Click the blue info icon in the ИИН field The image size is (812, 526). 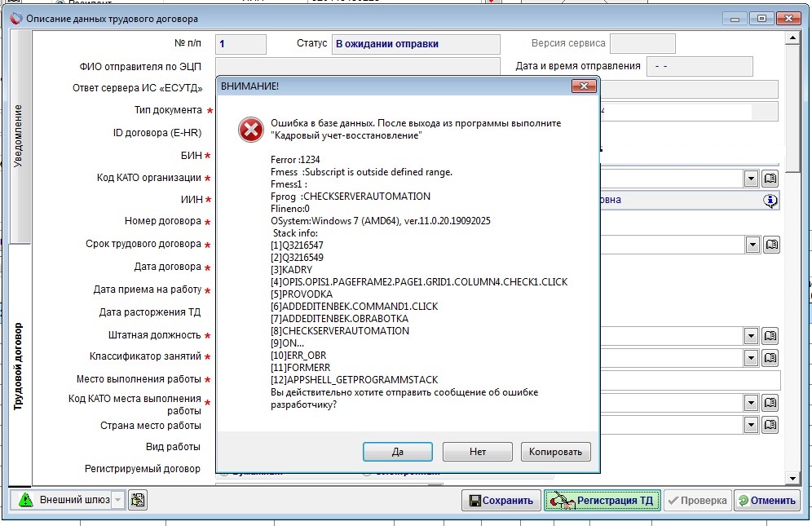click(770, 201)
